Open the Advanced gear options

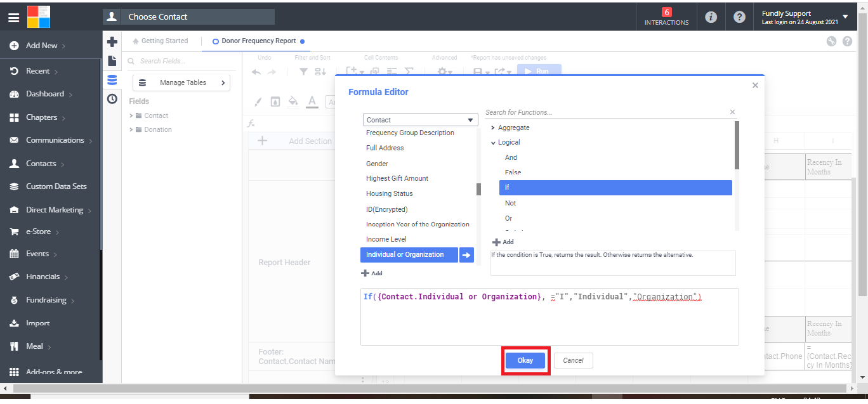444,72
